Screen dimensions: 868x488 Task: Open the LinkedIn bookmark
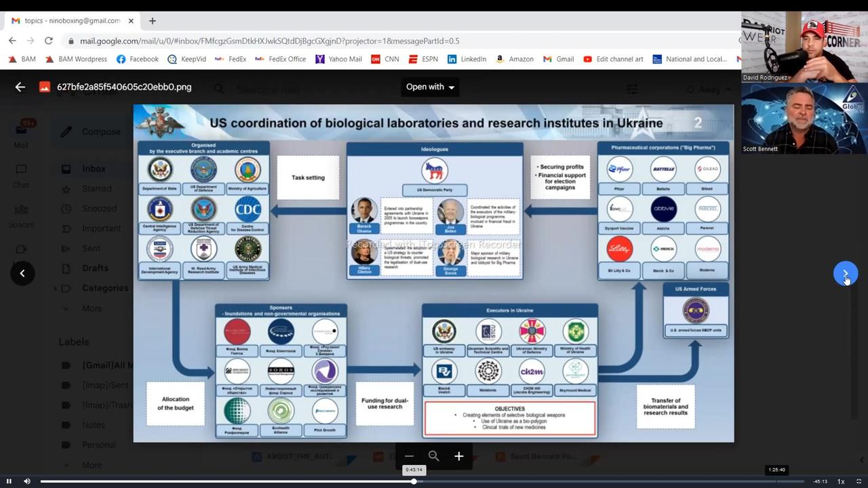click(x=467, y=59)
